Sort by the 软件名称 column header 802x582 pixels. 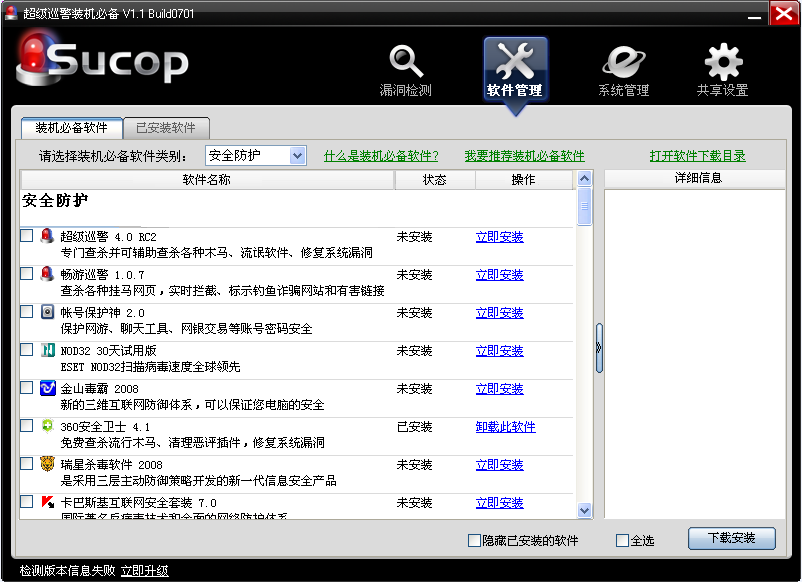pos(207,180)
